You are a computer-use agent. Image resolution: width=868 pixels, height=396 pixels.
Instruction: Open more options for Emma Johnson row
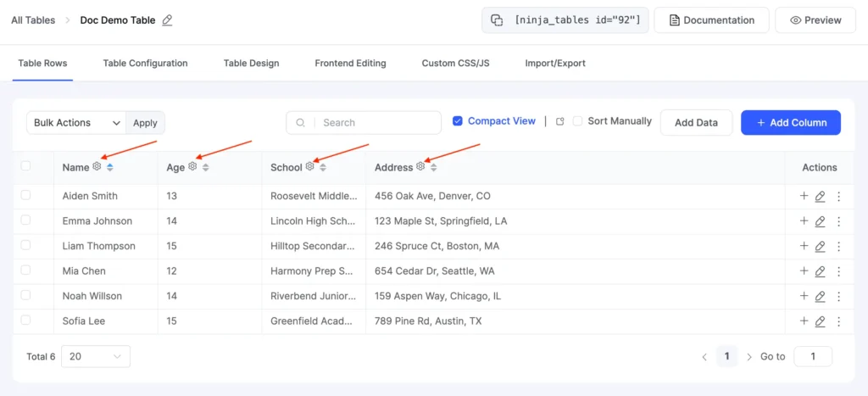click(838, 221)
